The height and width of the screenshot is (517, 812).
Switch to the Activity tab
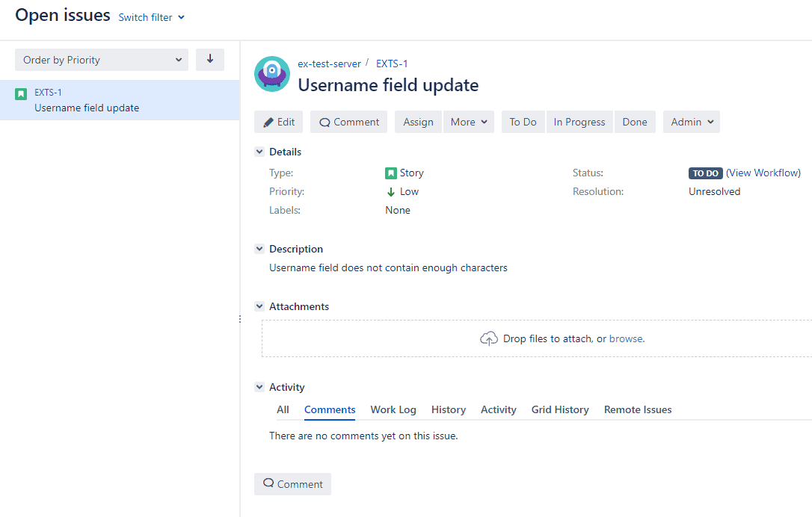pos(498,409)
